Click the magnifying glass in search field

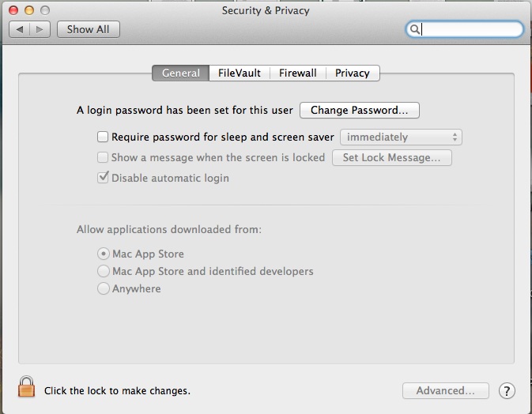point(414,29)
